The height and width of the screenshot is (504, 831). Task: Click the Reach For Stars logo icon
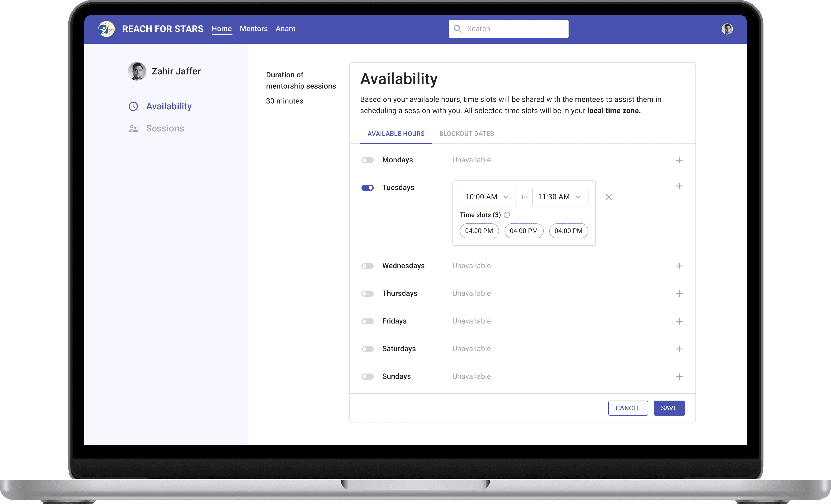(x=106, y=29)
